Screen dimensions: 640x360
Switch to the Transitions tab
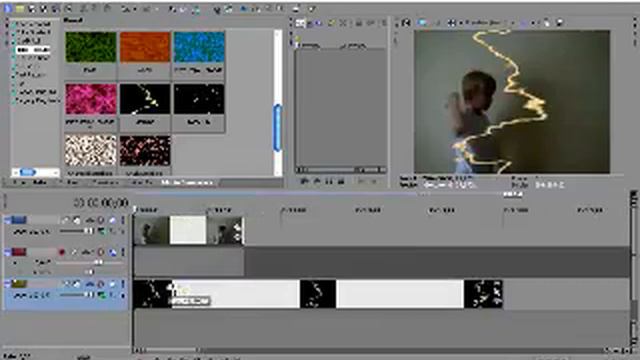point(105,182)
